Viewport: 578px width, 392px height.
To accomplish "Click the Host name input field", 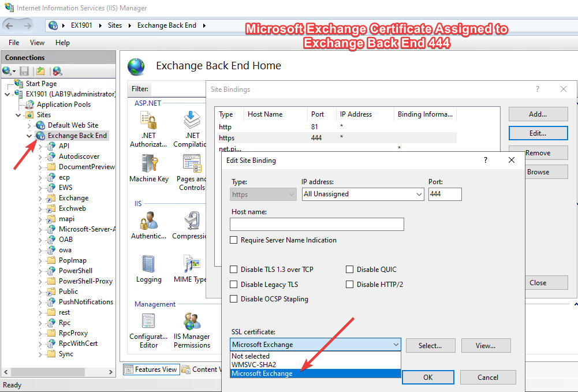I will point(316,225).
